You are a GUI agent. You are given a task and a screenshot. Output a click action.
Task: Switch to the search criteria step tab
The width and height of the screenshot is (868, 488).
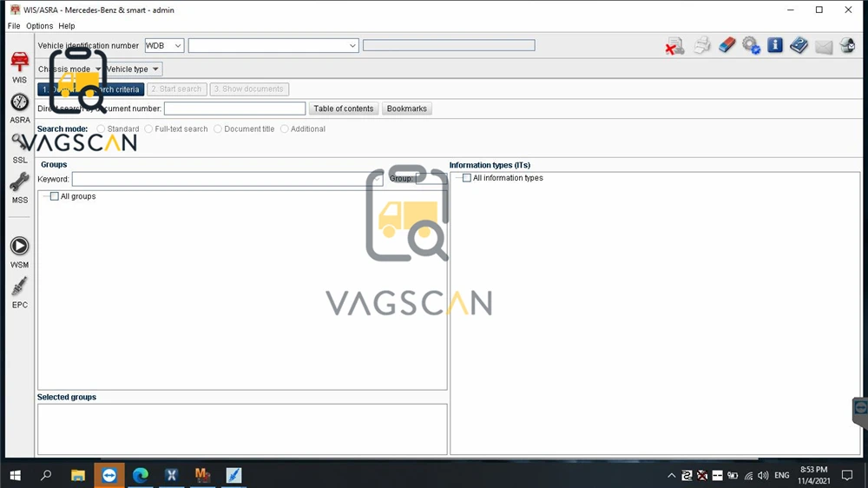pyautogui.click(x=91, y=89)
